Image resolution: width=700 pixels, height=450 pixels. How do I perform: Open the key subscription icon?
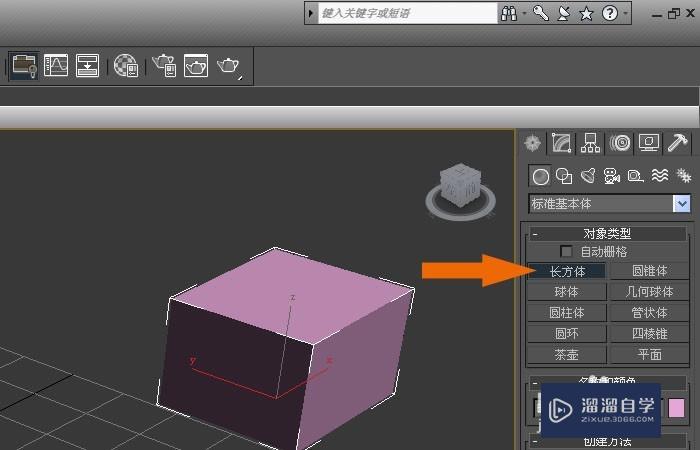[540, 13]
